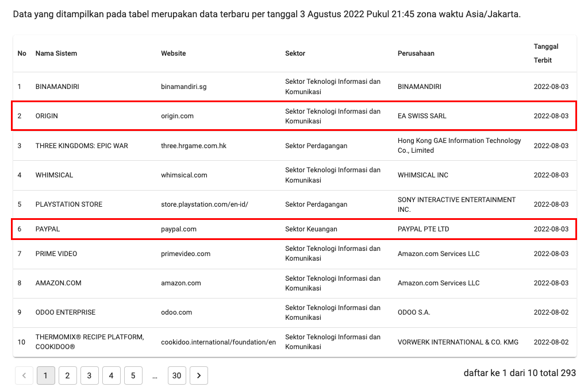The width and height of the screenshot is (588, 391).
Task: Open page 2 of the table
Action: (67, 375)
